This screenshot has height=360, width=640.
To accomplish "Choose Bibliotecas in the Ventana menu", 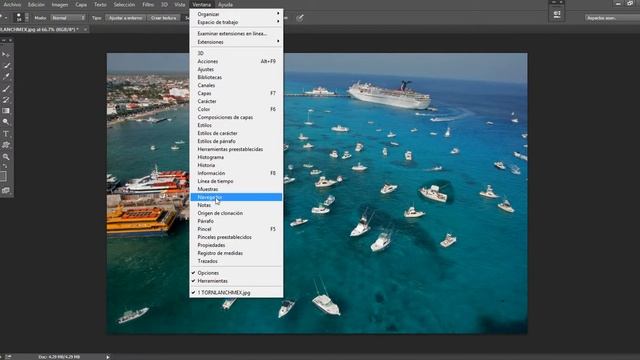I will [236, 77].
